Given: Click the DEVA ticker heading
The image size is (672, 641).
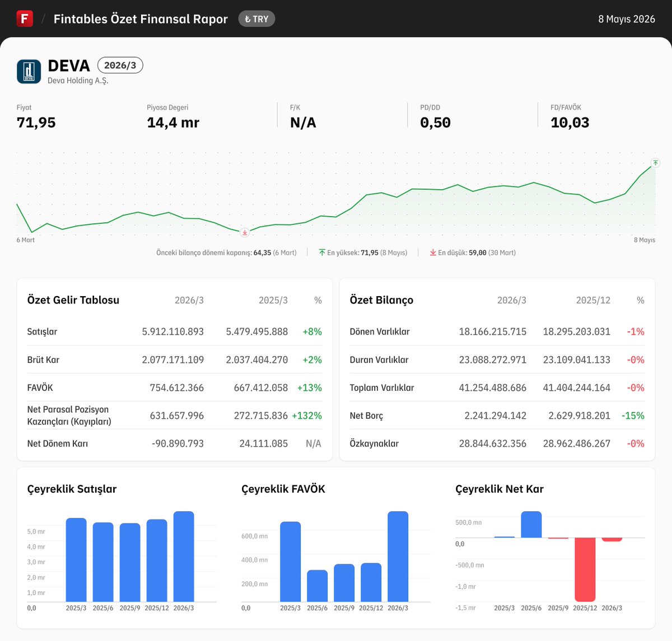Looking at the screenshot, I should click(x=69, y=65).
